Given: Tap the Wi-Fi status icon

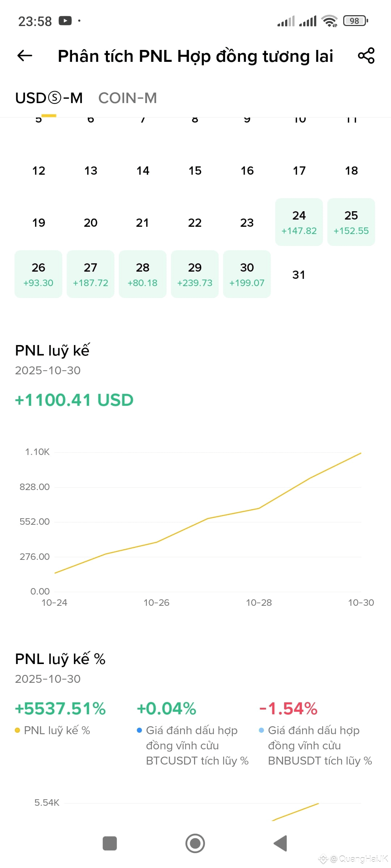Looking at the screenshot, I should (x=329, y=21).
